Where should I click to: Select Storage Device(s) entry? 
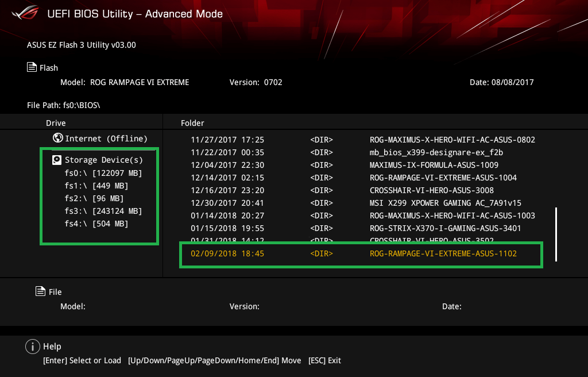pos(98,160)
